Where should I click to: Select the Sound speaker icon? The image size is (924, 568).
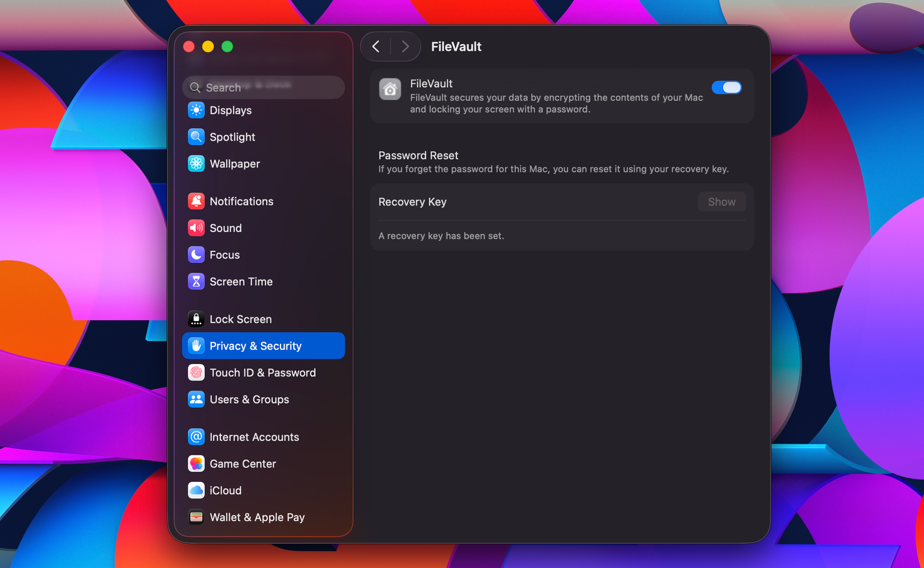pos(196,227)
